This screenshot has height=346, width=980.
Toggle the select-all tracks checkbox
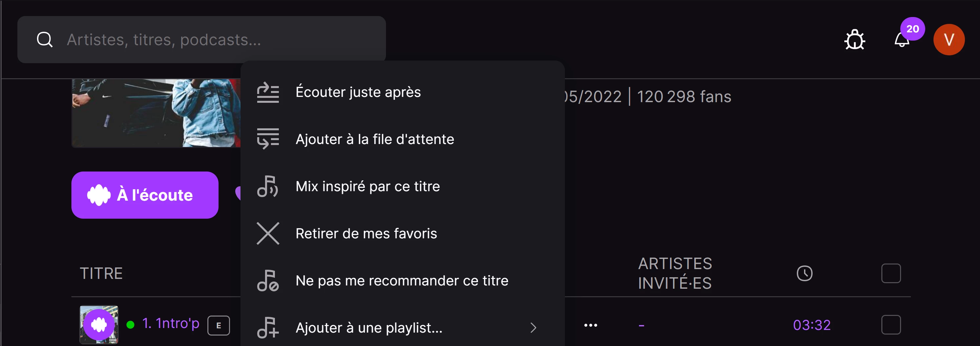click(891, 273)
